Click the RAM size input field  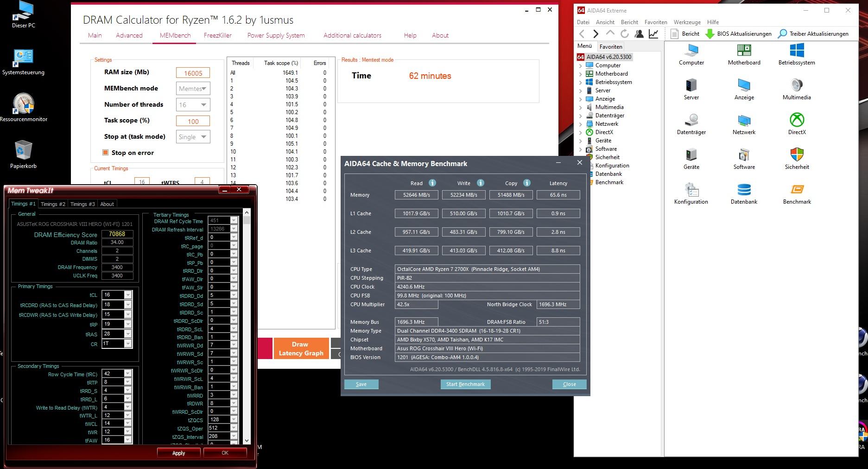[193, 73]
